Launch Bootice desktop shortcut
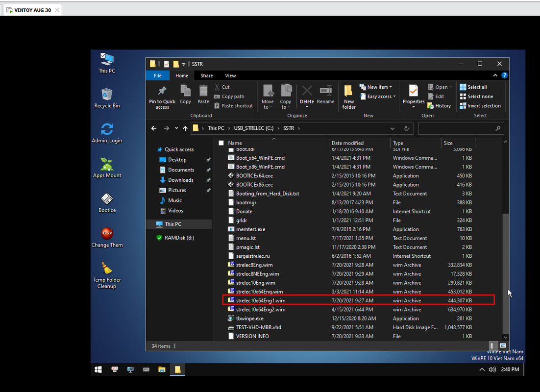Image resolution: width=540 pixels, height=392 pixels. (x=107, y=202)
